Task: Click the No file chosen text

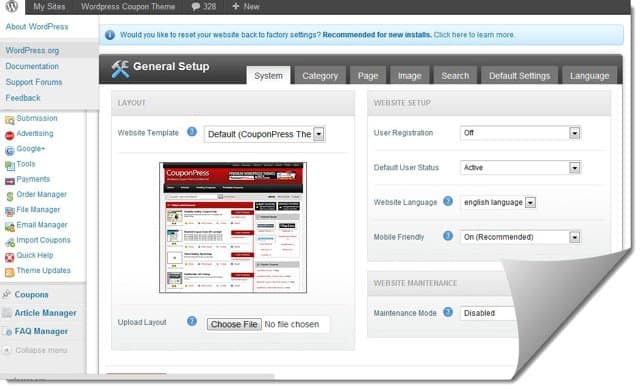Action: 291,325
